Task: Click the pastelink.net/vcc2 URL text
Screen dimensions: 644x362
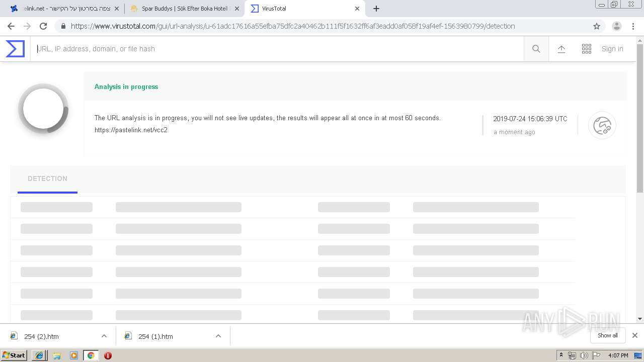Action: [x=131, y=130]
